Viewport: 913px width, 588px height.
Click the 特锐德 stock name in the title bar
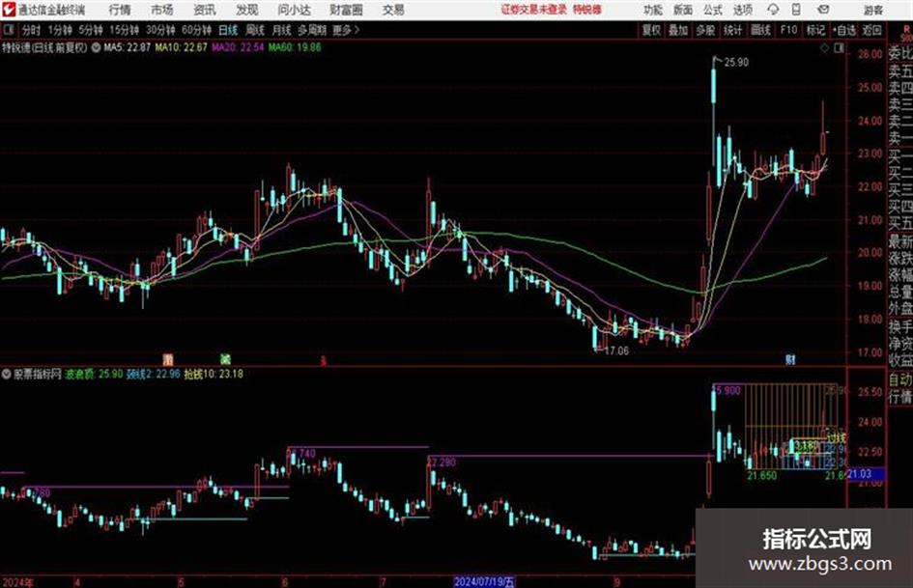pos(587,10)
